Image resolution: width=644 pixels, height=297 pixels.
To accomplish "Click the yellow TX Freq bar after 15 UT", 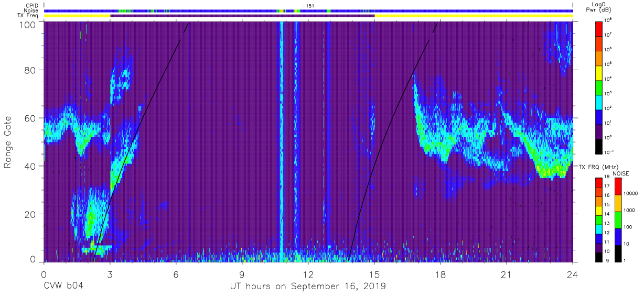I will click(474, 16).
